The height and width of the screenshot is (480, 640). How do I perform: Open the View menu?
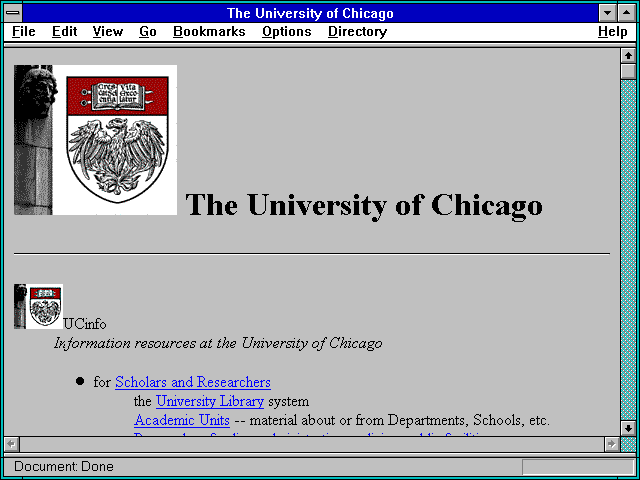(x=108, y=31)
